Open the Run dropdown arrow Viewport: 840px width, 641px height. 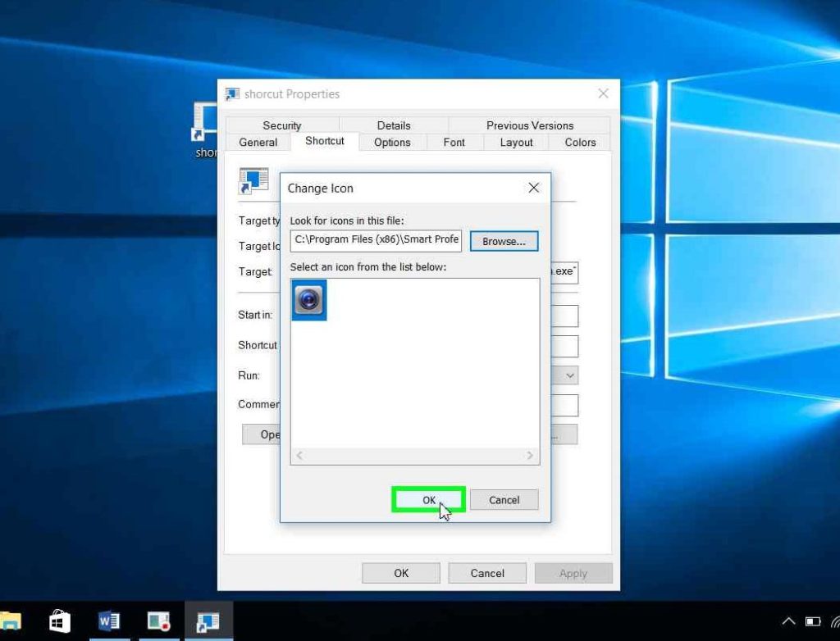(570, 375)
